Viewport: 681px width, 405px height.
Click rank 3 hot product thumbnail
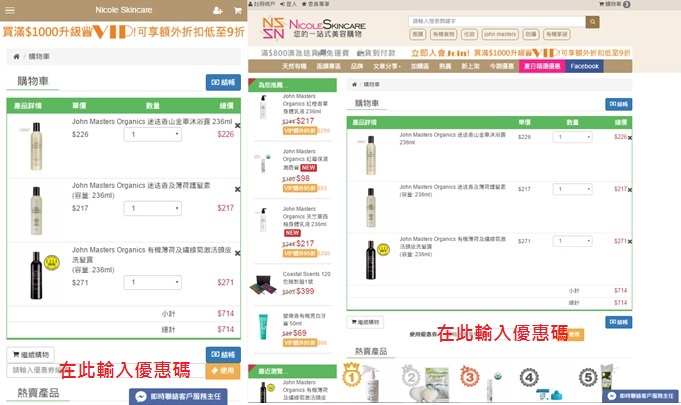coord(481,382)
